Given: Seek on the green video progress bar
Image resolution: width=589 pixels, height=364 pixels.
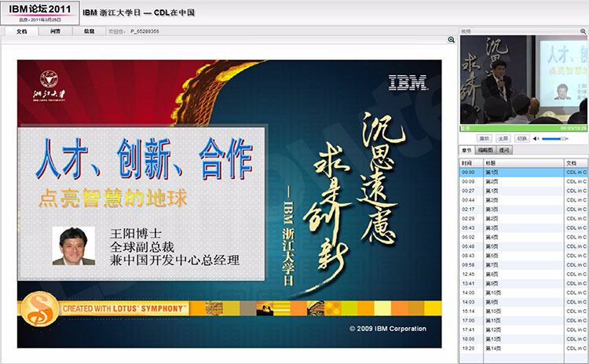Looking at the screenshot, I should pos(523,129).
